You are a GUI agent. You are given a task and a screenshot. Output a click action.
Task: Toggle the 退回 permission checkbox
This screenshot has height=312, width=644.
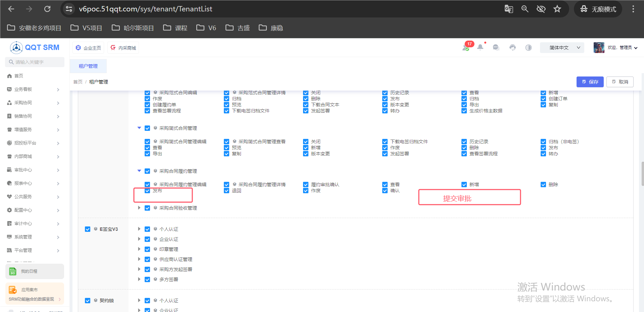pyautogui.click(x=227, y=191)
